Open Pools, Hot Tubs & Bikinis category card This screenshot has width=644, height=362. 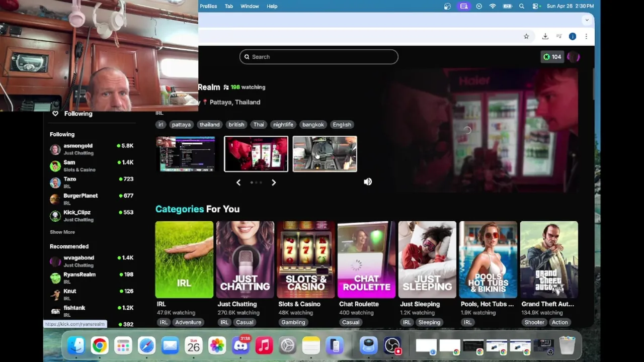[x=488, y=259]
